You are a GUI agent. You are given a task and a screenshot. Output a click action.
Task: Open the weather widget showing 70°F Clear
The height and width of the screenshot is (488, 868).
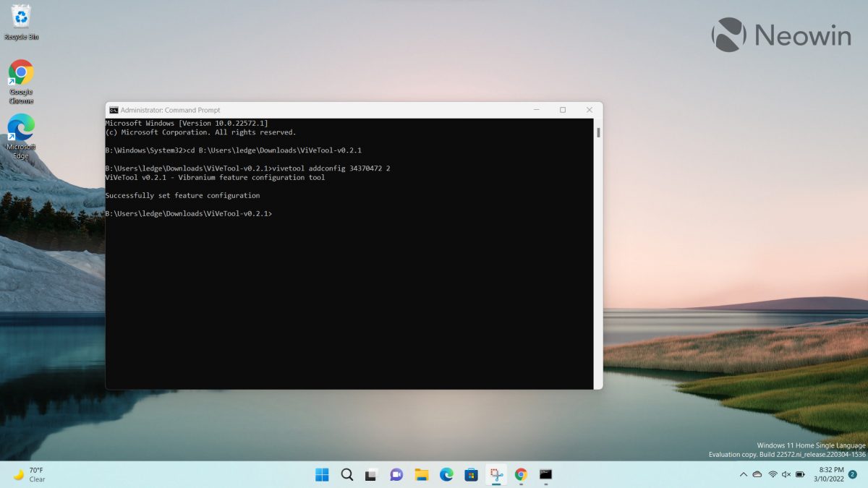click(29, 474)
